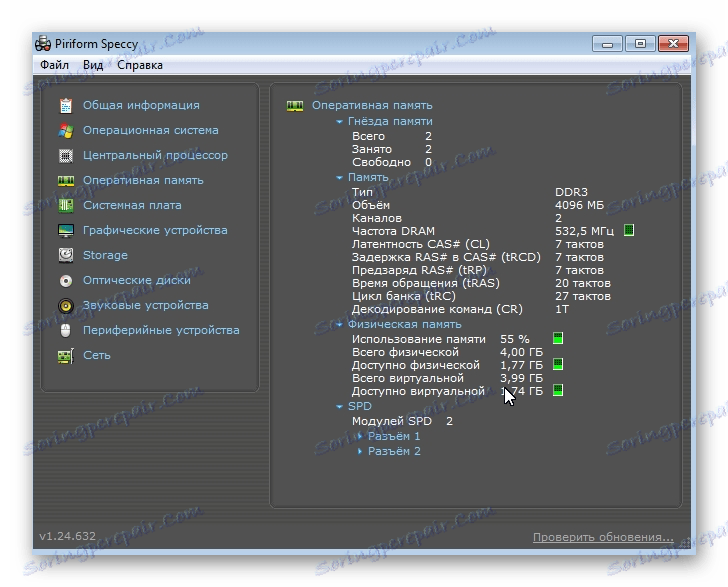This screenshot has height=587, width=728.
Task: Click Проверить обновления link
Action: tap(603, 537)
